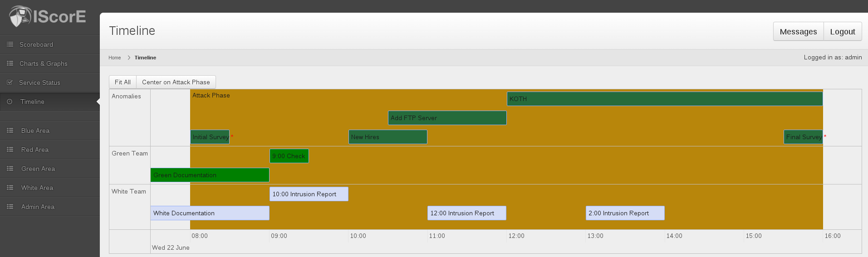
Task: Click the 12:00 time axis label
Action: (x=516, y=236)
